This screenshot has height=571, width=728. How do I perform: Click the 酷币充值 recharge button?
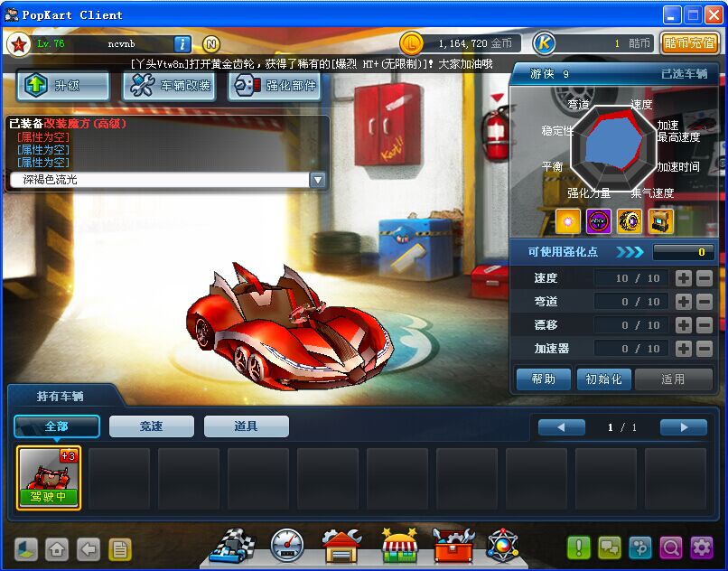tap(689, 43)
